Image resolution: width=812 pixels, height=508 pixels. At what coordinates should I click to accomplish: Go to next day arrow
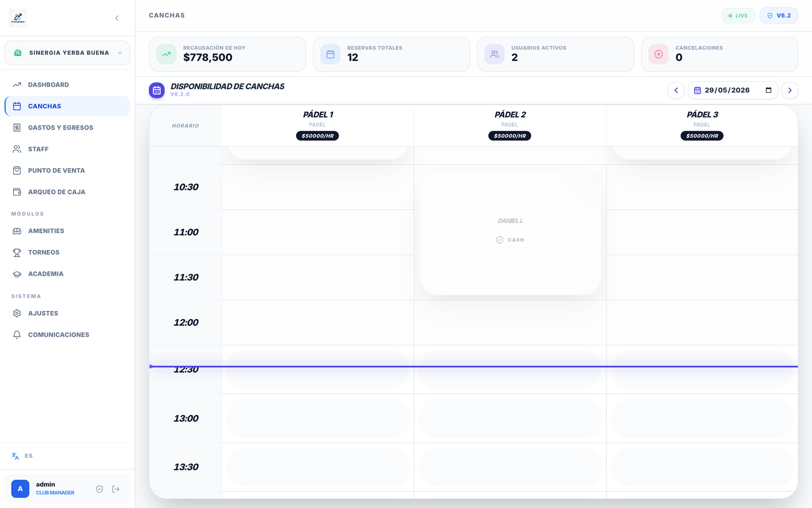point(790,90)
